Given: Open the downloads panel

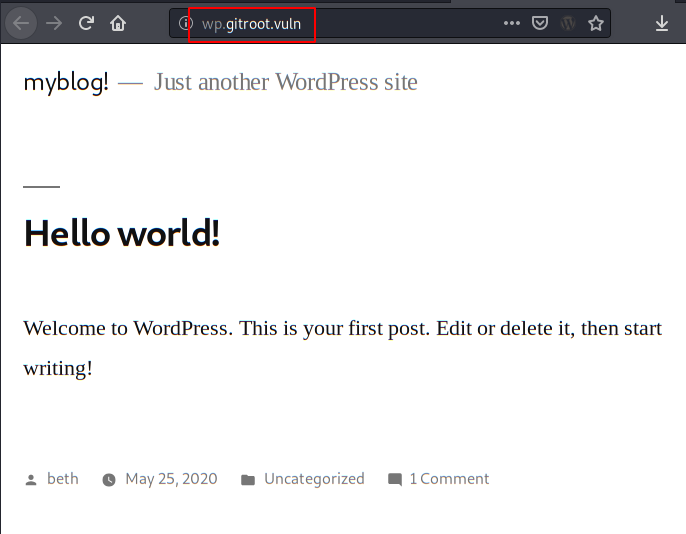Looking at the screenshot, I should tap(662, 23).
